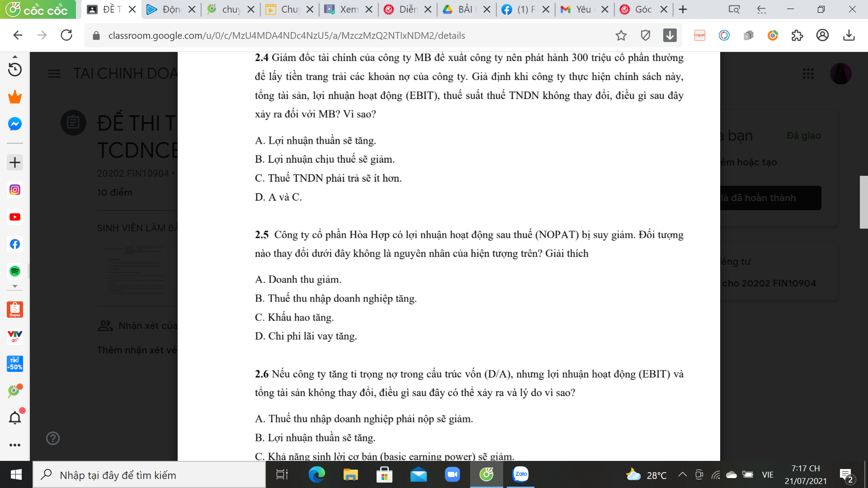Image resolution: width=868 pixels, height=488 pixels.
Task: Open the Classroom help question icon
Action: pos(53,438)
